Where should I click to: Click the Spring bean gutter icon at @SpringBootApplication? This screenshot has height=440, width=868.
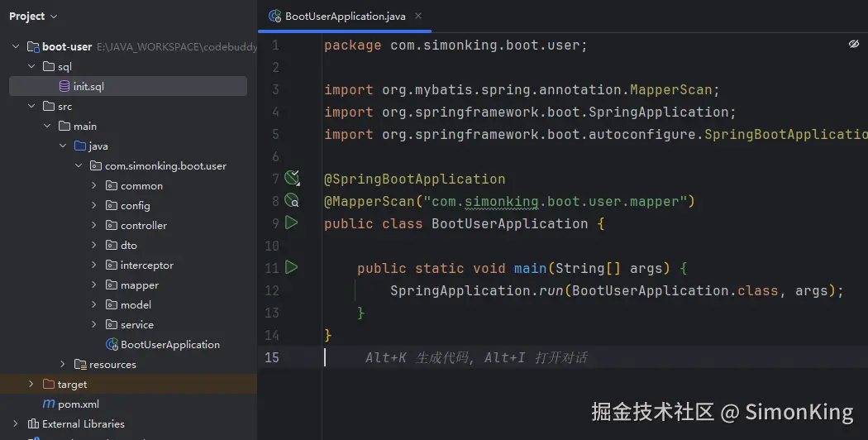tap(292, 178)
